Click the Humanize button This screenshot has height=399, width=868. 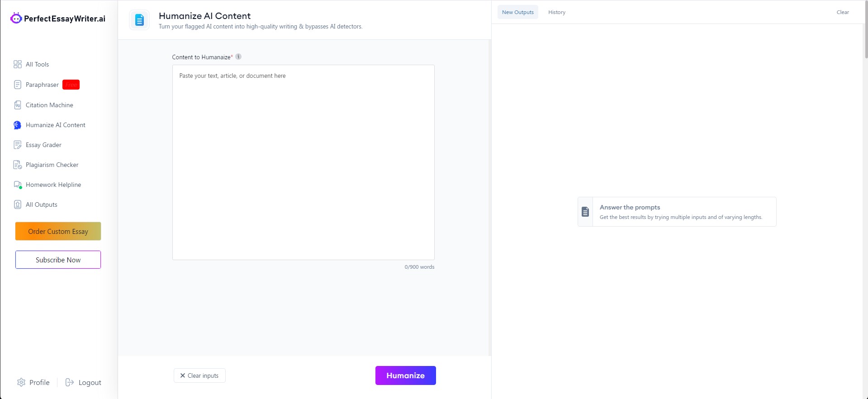tap(406, 375)
